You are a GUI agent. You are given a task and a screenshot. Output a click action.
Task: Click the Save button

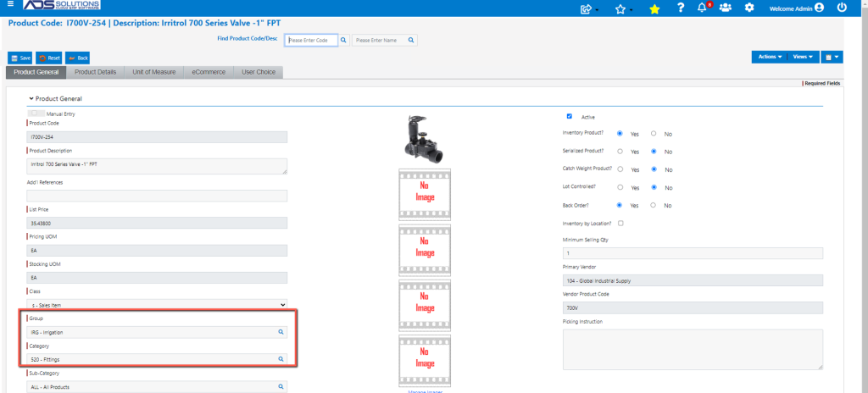[20, 58]
